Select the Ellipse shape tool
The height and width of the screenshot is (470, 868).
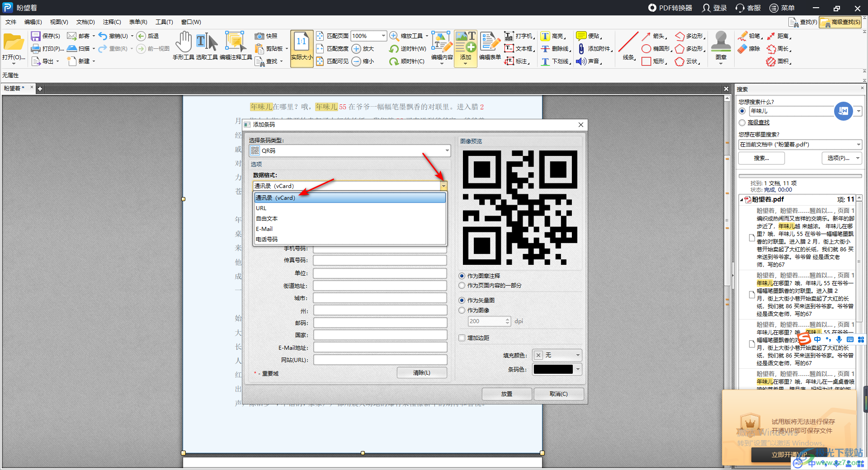click(657, 49)
